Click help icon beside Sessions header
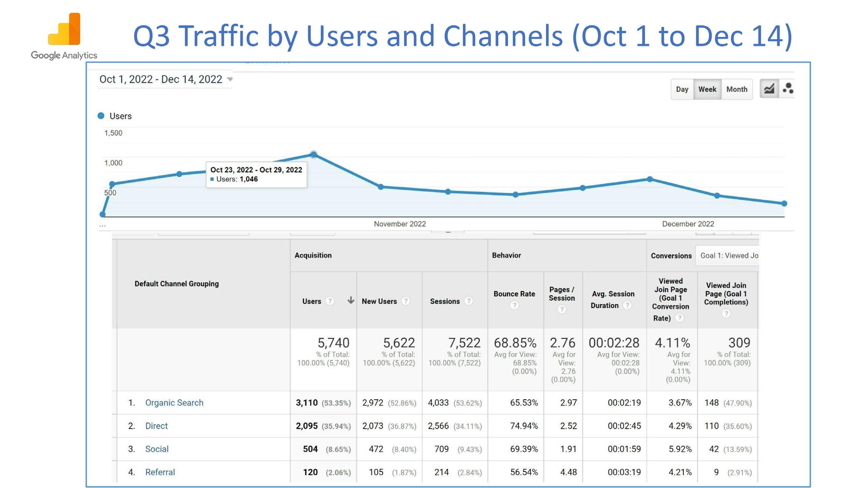The width and height of the screenshot is (868, 488). point(469,301)
